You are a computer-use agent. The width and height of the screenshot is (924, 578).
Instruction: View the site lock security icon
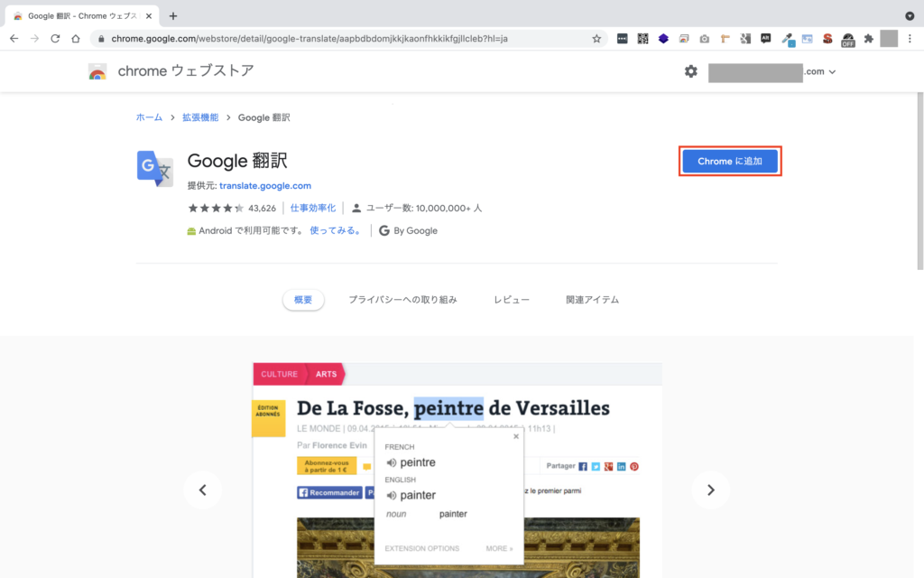(101, 38)
